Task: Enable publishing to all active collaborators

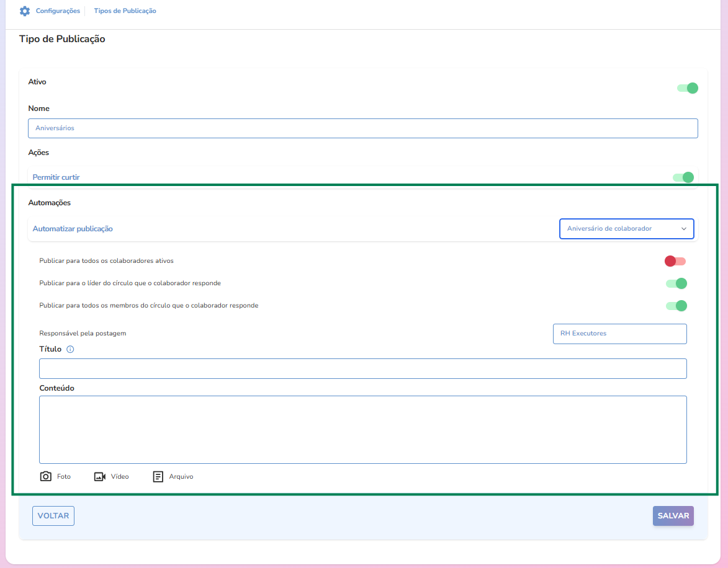Action: [x=675, y=261]
